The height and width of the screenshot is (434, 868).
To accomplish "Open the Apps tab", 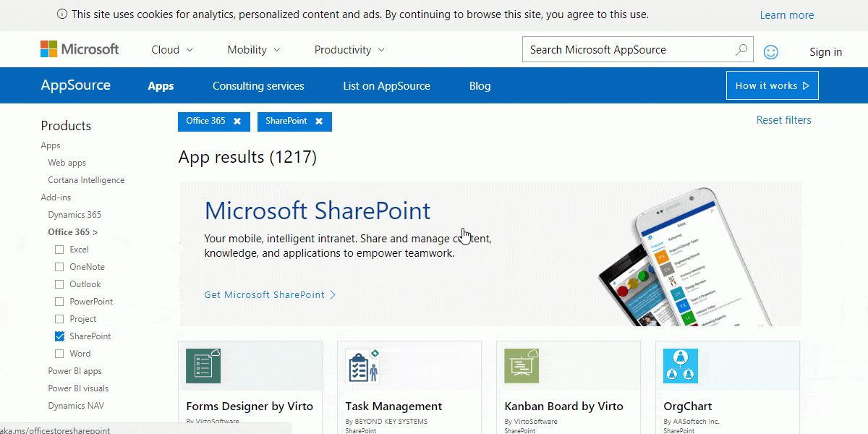I will click(x=161, y=86).
